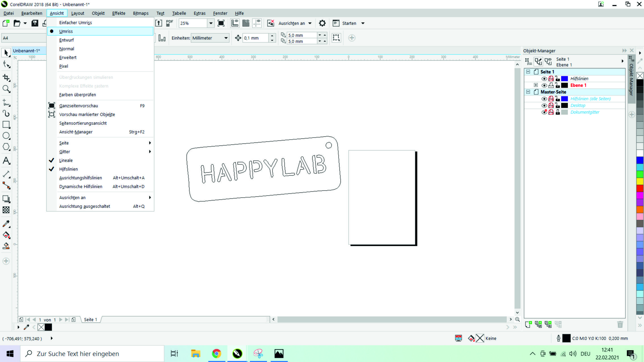This screenshot has height=362, width=644.
Task: Open Chrome from the Windows taskbar
Action: [x=216, y=354]
